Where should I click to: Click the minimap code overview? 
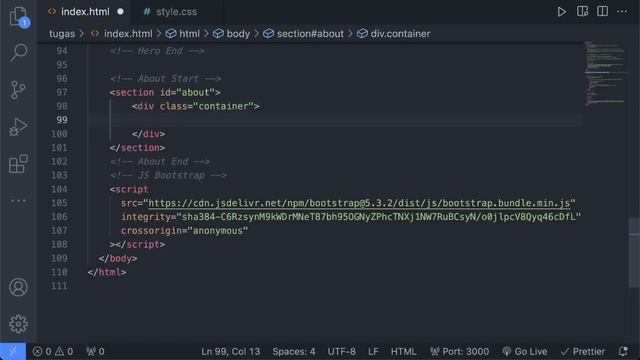coord(606,73)
